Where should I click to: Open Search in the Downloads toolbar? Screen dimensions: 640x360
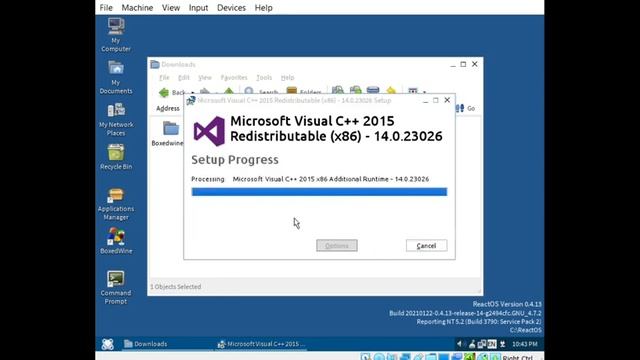[x=261, y=92]
